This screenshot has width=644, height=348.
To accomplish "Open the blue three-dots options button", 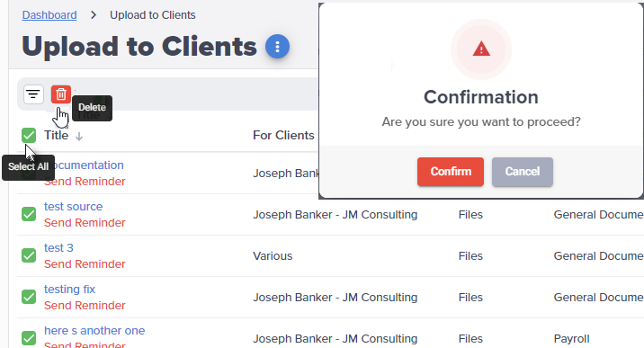I will point(277,47).
